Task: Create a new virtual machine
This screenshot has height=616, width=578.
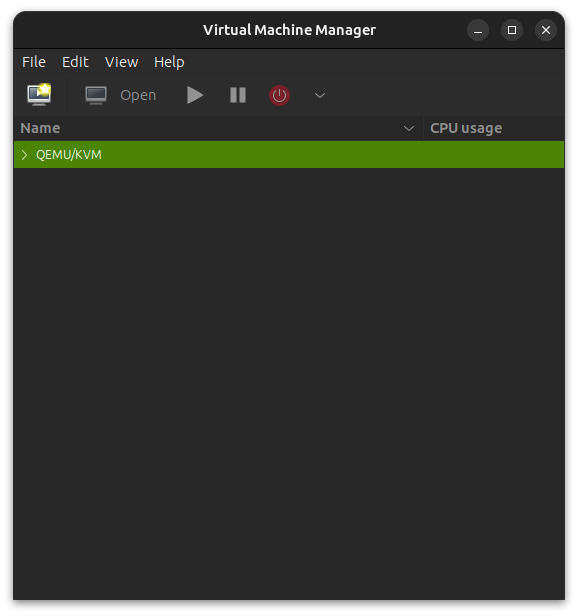Action: 39,95
